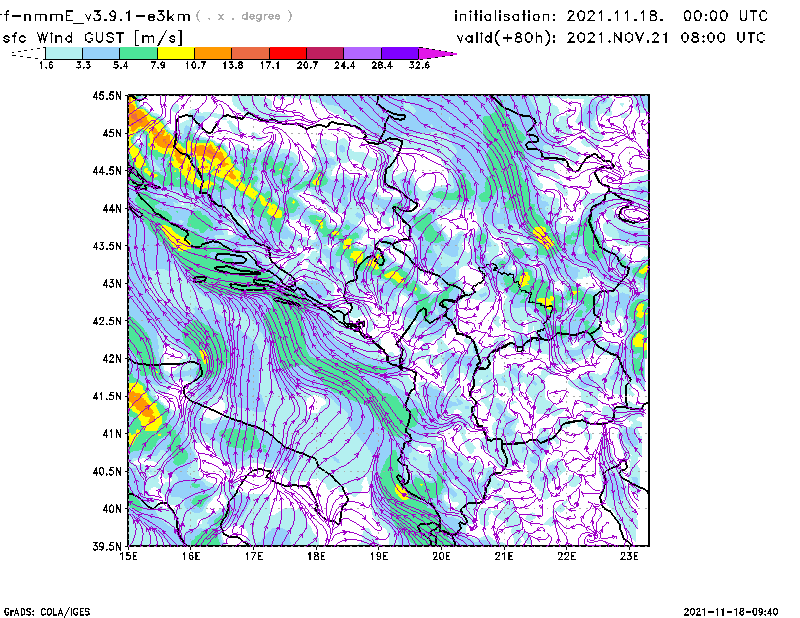Viewport: 800px width, 618px height.
Task: Click the 40N latitude label
Action: point(112,509)
